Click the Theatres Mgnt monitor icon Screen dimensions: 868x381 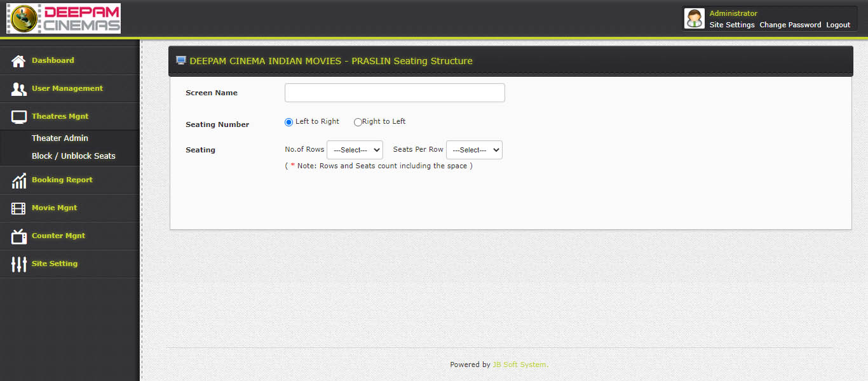(19, 117)
